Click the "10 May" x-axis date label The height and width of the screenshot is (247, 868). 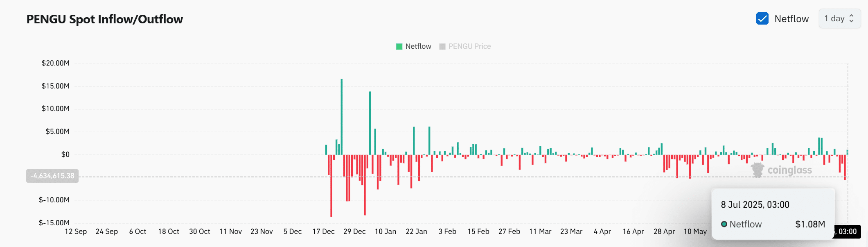[x=695, y=231]
